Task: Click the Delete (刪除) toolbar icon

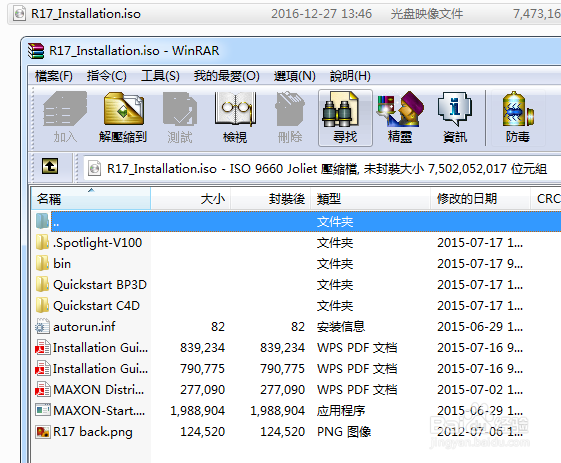Action: coord(290,109)
